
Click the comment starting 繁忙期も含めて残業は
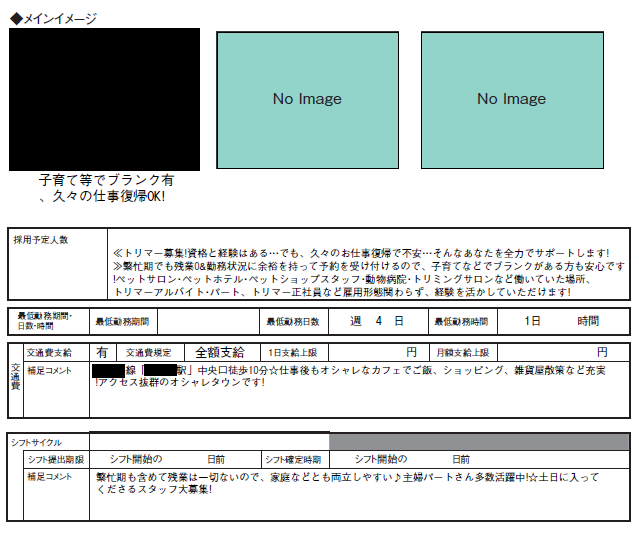coord(348,477)
